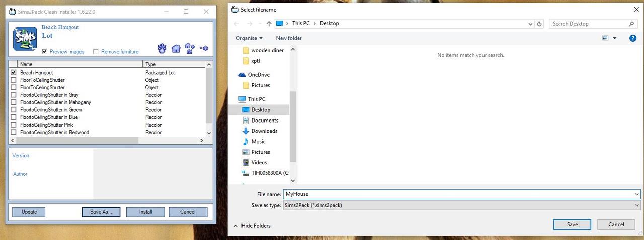Check FloortoCeilingShutter in Gray checkbox
Viewport: 644px width, 240px height.
14,95
